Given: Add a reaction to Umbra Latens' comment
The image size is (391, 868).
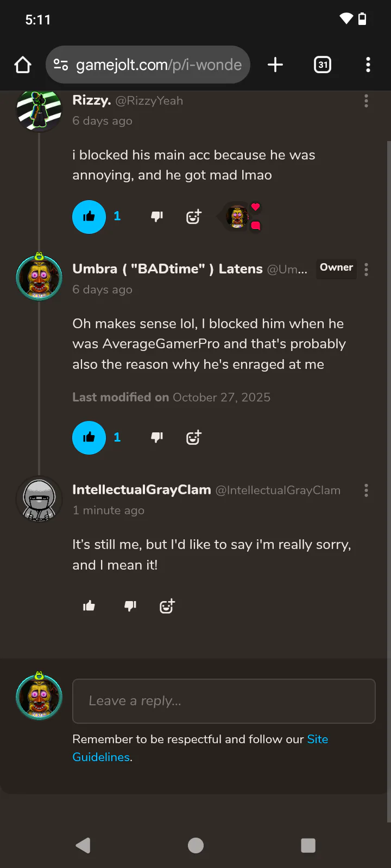Looking at the screenshot, I should point(194,438).
